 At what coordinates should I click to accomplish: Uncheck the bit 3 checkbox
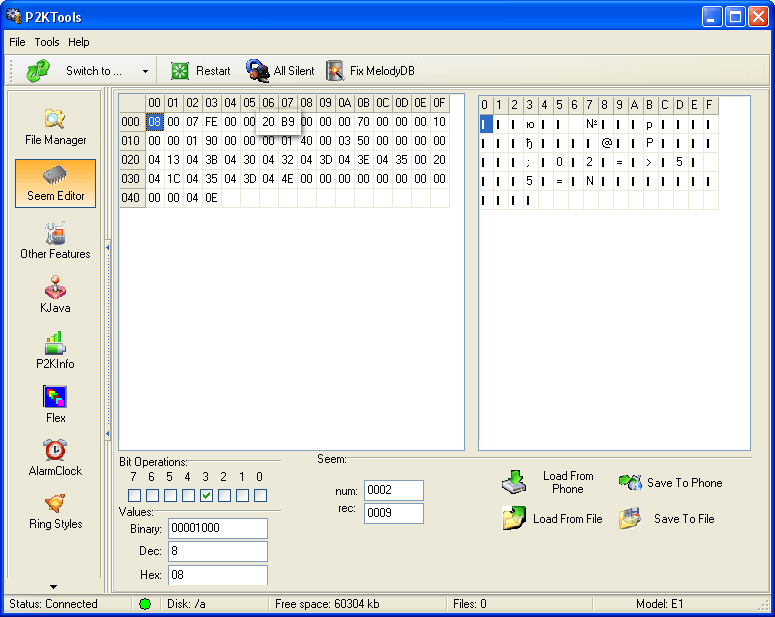coord(207,495)
